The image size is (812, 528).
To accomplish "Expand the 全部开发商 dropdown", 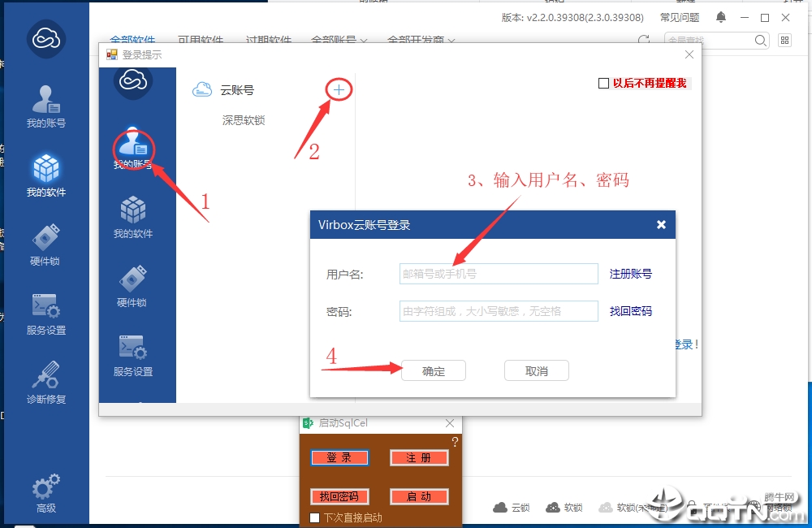I will pyautogui.click(x=421, y=40).
